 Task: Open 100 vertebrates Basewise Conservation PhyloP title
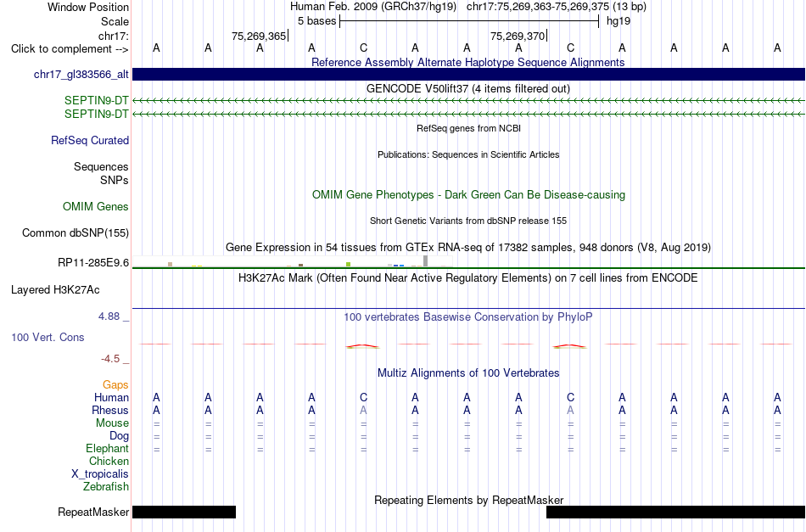tap(468, 317)
